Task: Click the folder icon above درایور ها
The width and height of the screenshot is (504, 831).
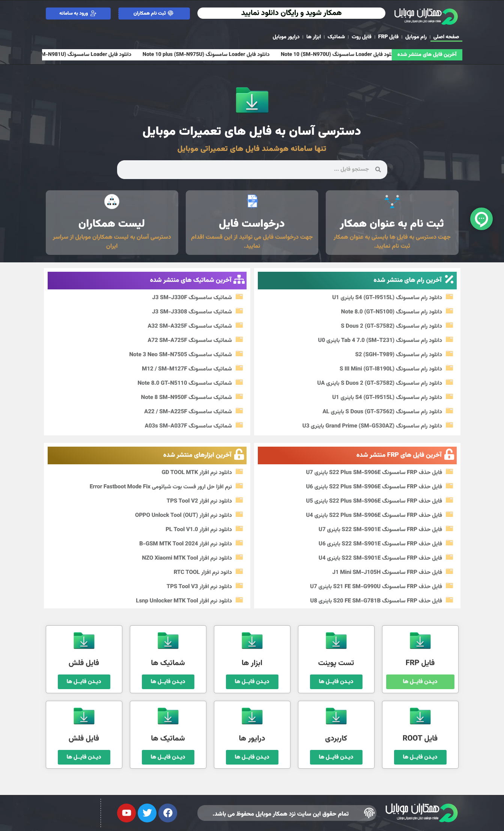Action: pyautogui.click(x=252, y=716)
